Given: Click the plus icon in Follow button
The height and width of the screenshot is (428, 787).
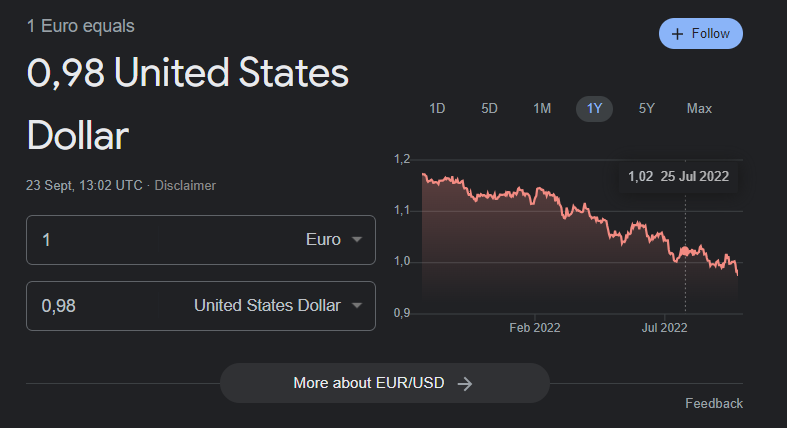Looking at the screenshot, I should [678, 34].
